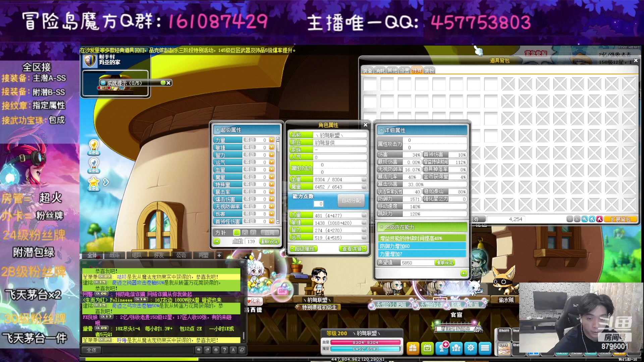Screen dimensions: 644x362
Task: Minimize the chat log window
Action: (242, 262)
